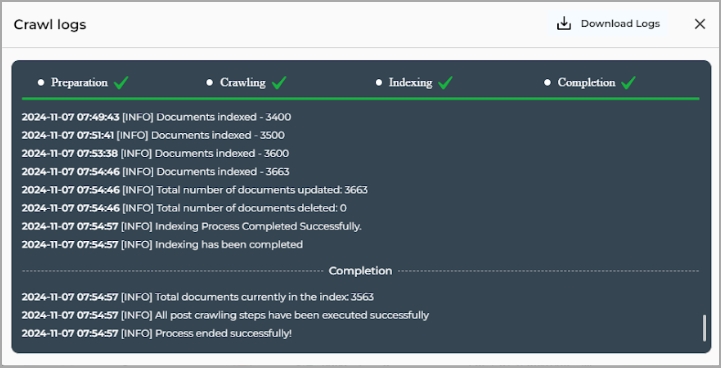Click the white bullet before Preparation
This screenshot has width=721, height=368.
(41, 82)
